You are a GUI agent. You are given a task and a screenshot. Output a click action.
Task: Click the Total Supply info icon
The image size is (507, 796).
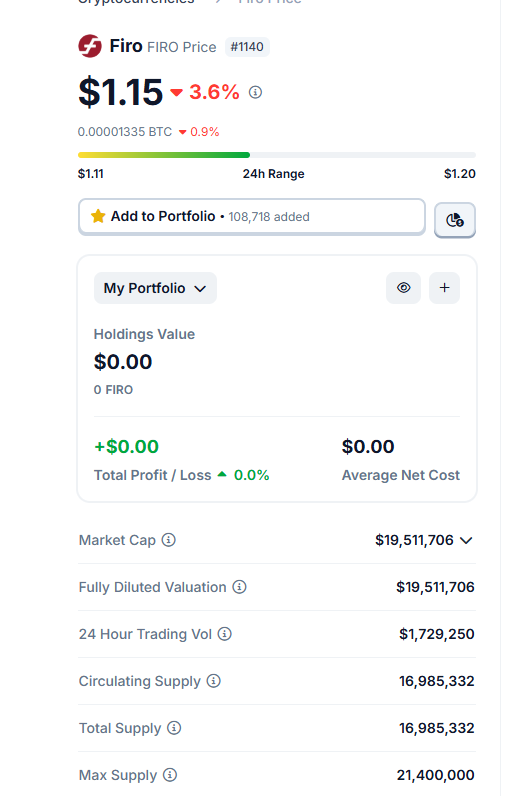click(174, 728)
